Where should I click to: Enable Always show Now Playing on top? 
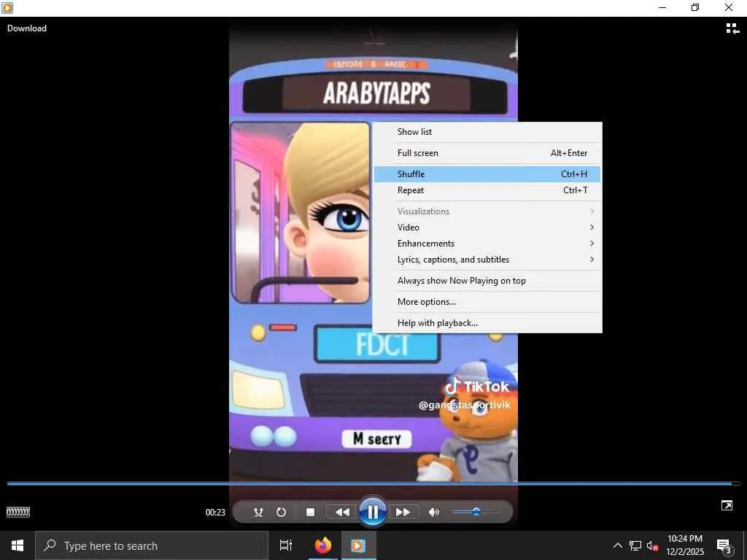pos(487,281)
